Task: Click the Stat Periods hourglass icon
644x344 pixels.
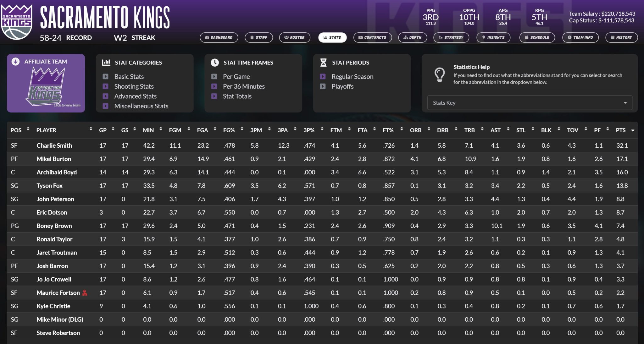Action: [x=323, y=63]
